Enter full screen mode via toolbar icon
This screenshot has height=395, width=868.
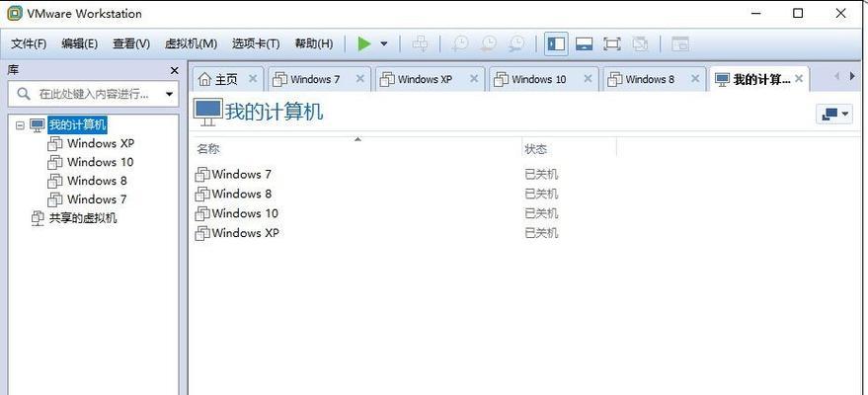tap(611, 43)
